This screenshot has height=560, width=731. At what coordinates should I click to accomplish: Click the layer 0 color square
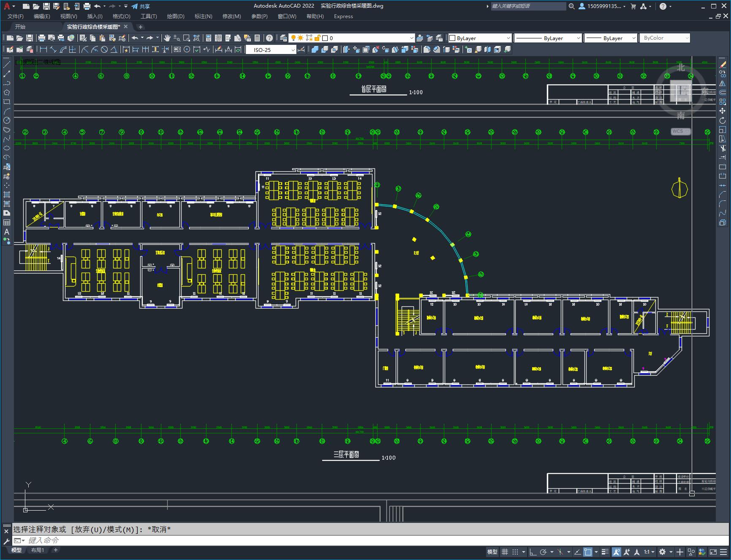(325, 38)
